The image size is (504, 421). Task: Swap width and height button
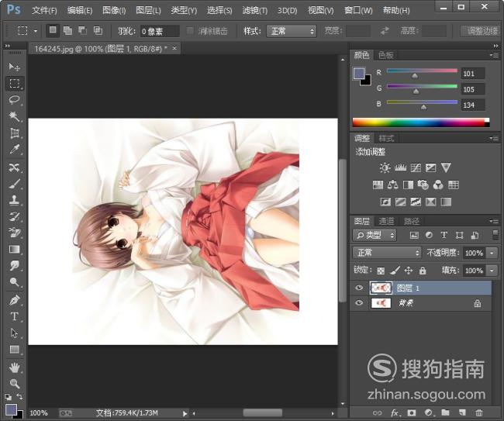(x=385, y=31)
